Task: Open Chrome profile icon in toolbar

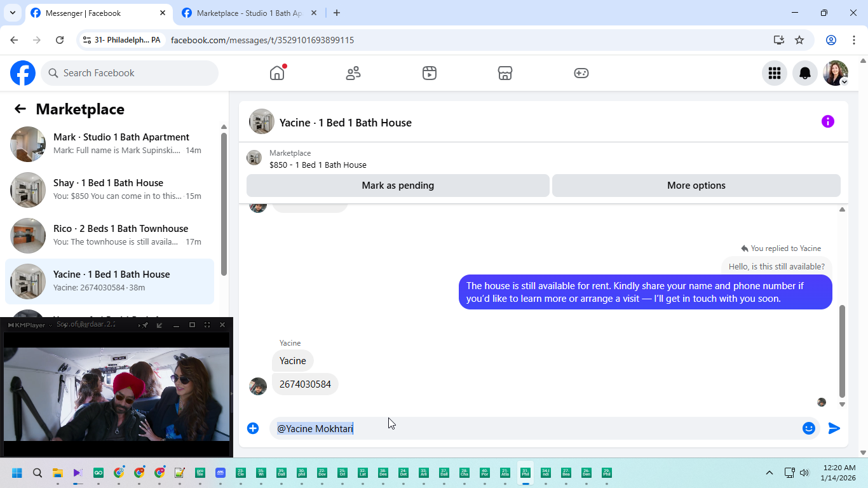Action: pyautogui.click(x=831, y=40)
